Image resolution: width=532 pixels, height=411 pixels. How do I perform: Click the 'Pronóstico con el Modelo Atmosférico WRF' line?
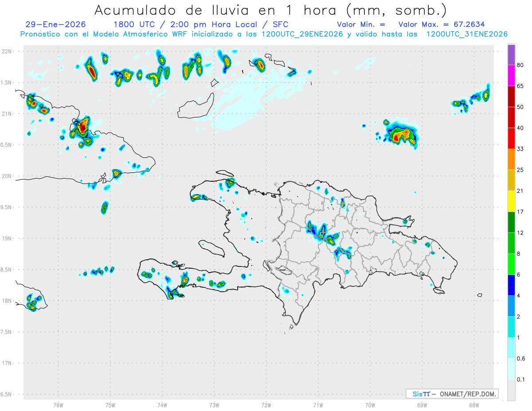pos(264,34)
